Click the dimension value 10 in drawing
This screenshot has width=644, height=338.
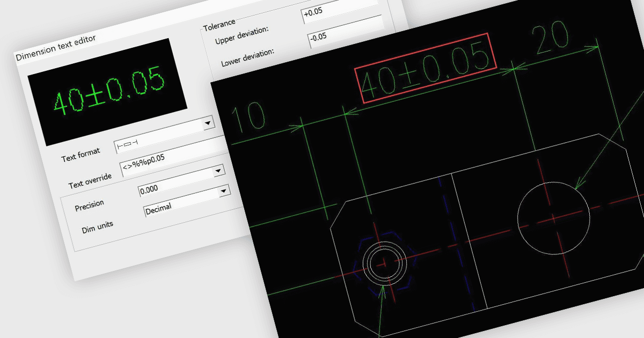pos(249,117)
